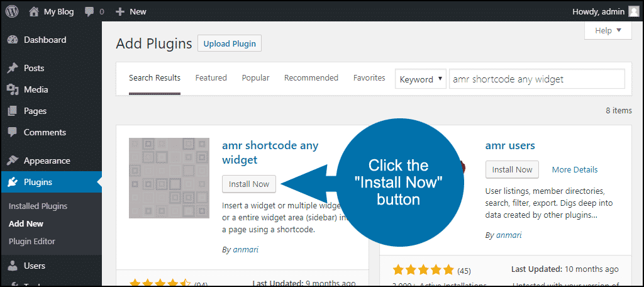This screenshot has width=644, height=287.
Task: Switch to the Favorites tab
Action: (x=369, y=78)
